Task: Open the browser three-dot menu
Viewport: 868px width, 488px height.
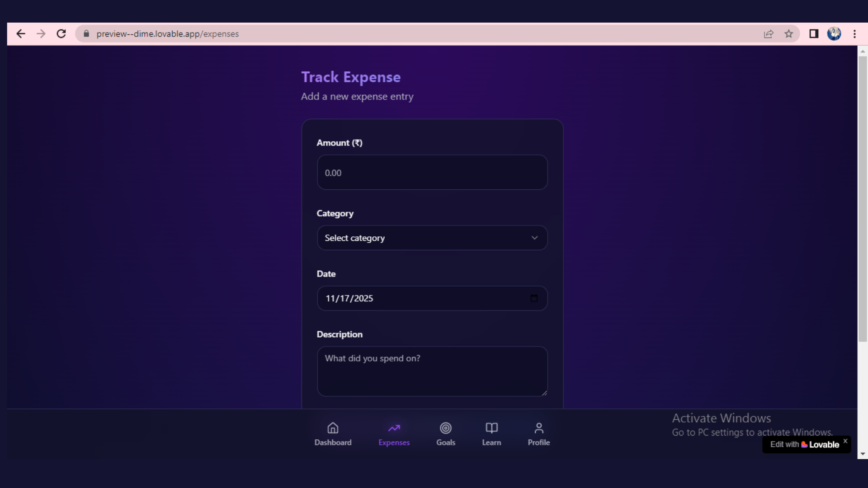Action: (x=854, y=34)
